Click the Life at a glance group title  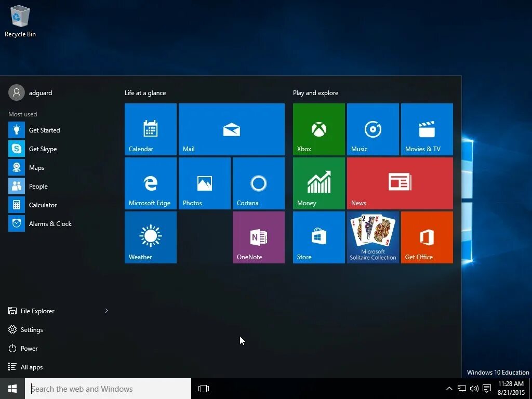(145, 93)
